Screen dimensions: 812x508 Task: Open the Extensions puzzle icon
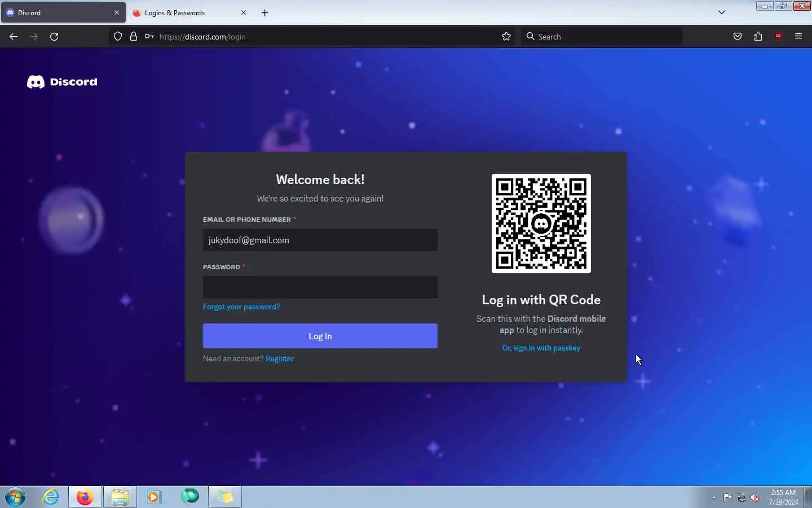(x=758, y=37)
